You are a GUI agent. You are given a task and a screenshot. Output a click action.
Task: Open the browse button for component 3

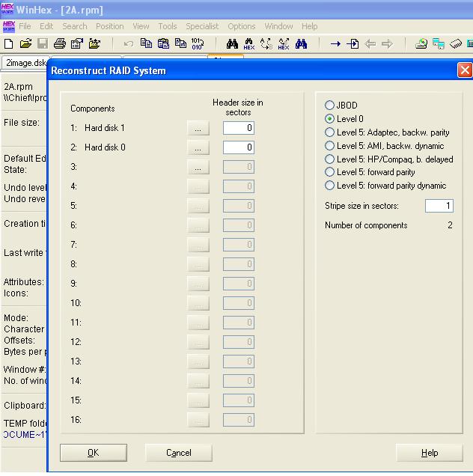[198, 167]
